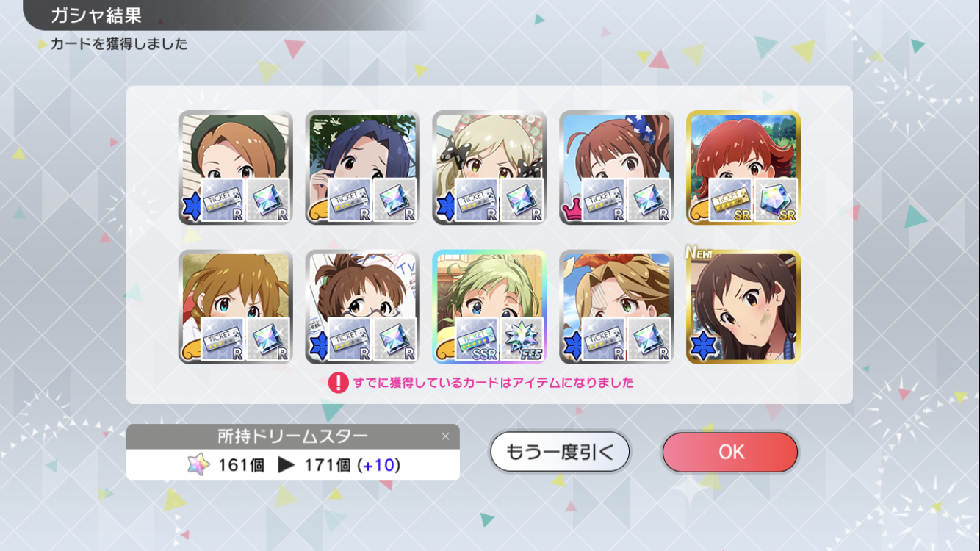980x551 pixels.
Task: Tap the gold SR ticket icon
Action: pyautogui.click(x=731, y=200)
